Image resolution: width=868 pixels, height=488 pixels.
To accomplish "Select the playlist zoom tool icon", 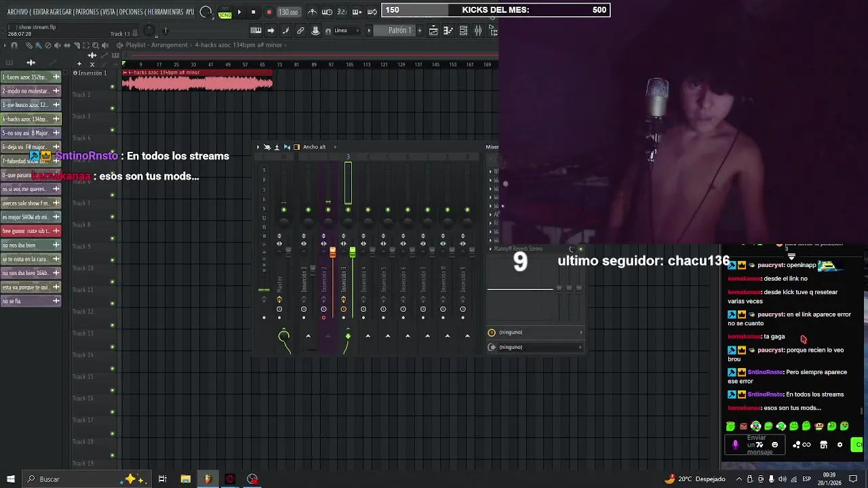I will point(95,45).
